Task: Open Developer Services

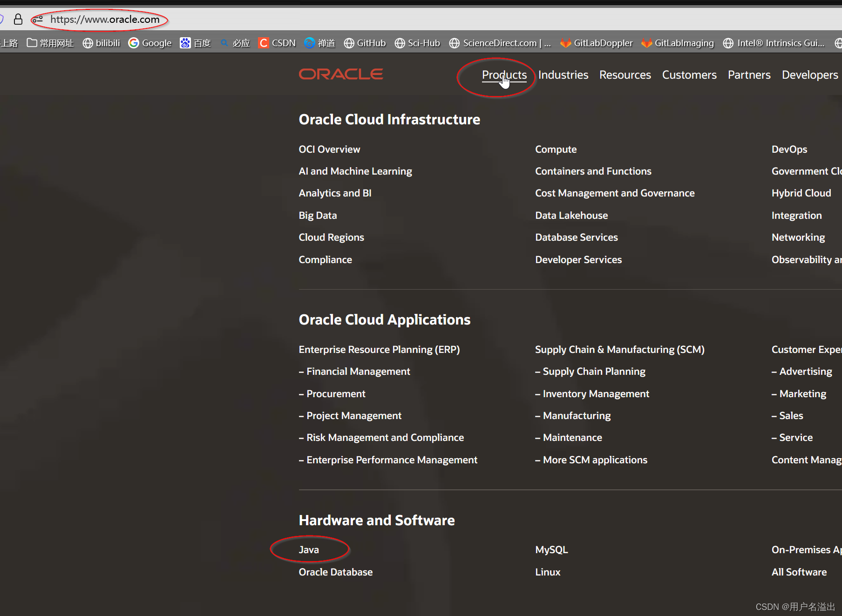Action: click(x=578, y=260)
